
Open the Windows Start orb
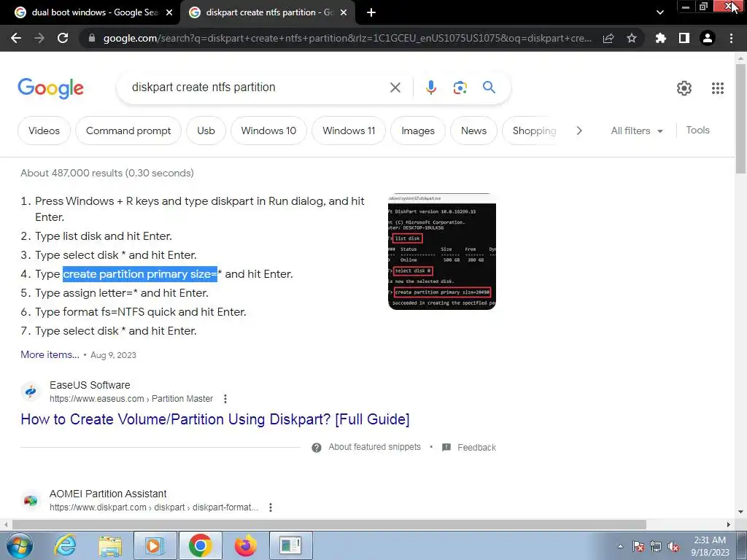point(20,545)
